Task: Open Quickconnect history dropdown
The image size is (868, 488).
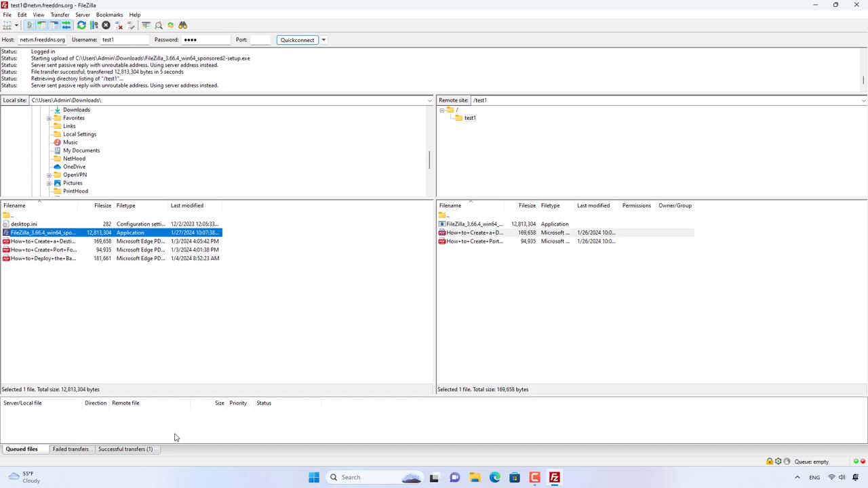Action: pyautogui.click(x=323, y=40)
